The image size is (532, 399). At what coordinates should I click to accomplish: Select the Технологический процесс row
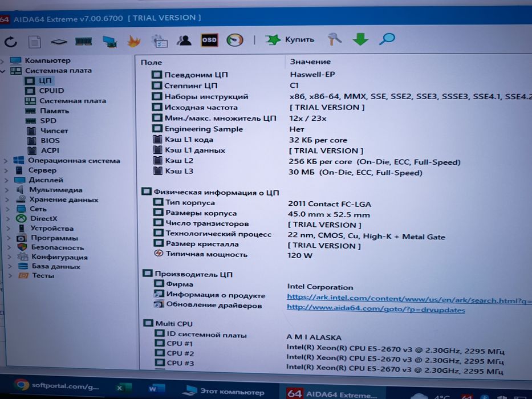point(218,234)
